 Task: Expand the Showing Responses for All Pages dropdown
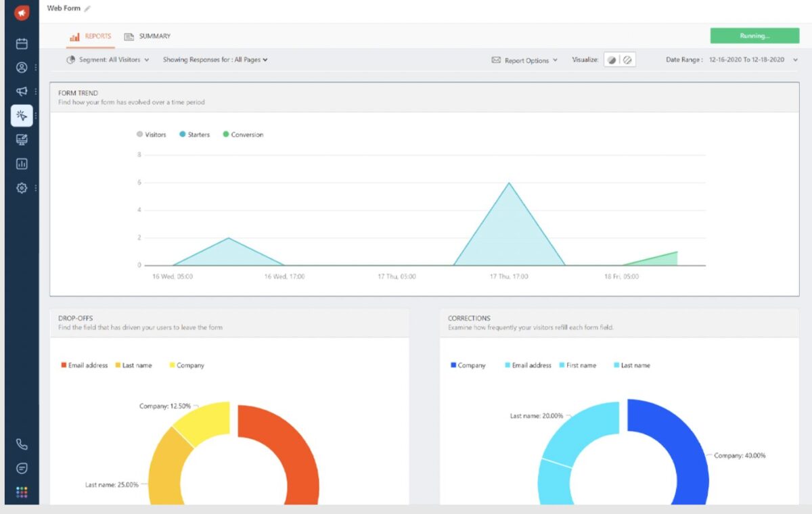pyautogui.click(x=215, y=60)
